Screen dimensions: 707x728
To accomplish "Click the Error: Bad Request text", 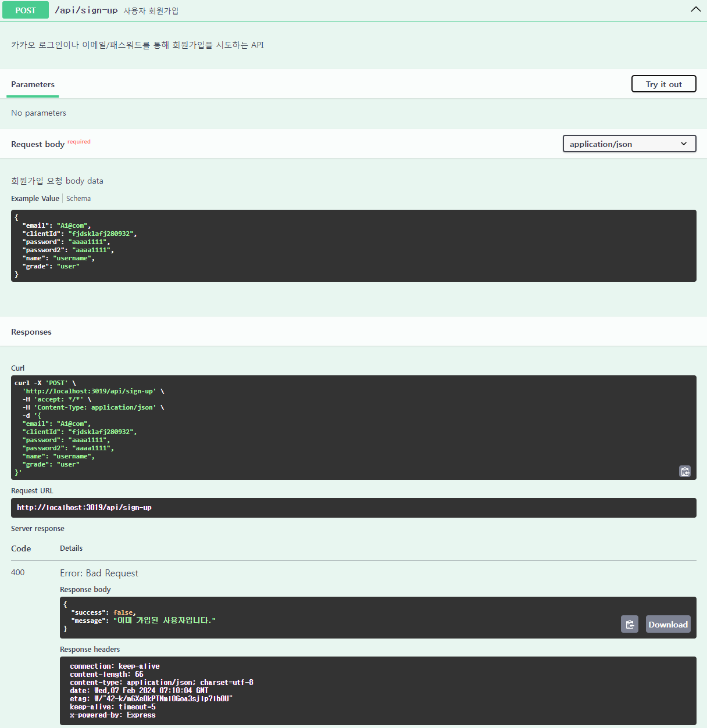I will click(x=99, y=573).
